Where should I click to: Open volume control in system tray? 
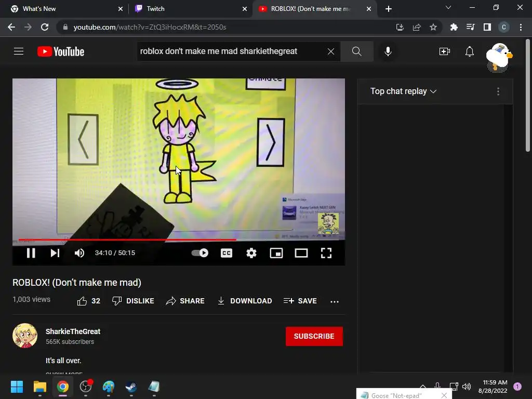pyautogui.click(x=467, y=386)
